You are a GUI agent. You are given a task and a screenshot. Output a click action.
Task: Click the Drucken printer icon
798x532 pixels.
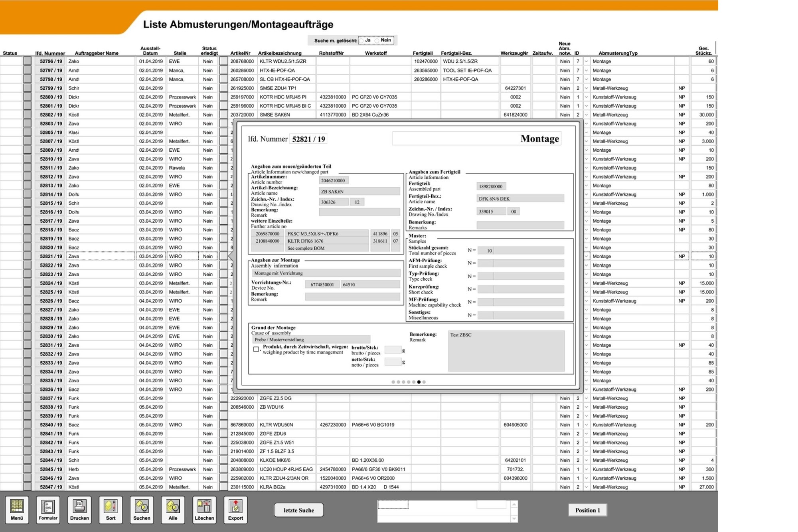(x=79, y=510)
